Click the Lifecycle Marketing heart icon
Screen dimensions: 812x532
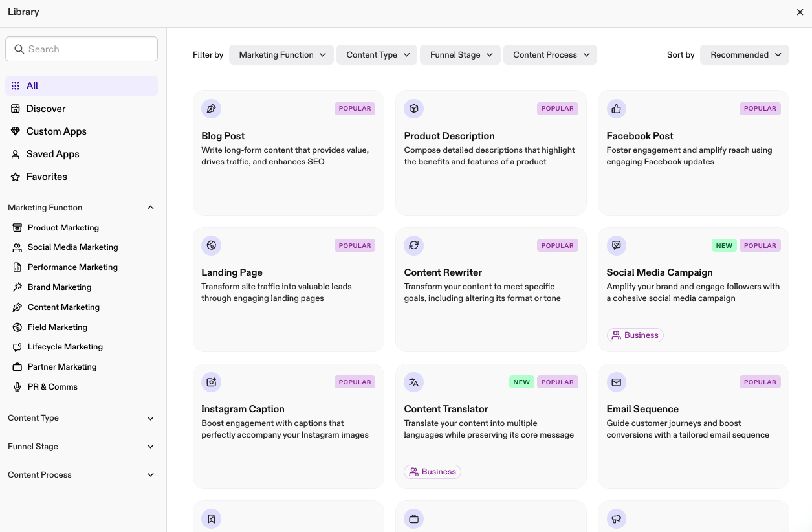pos(17,347)
